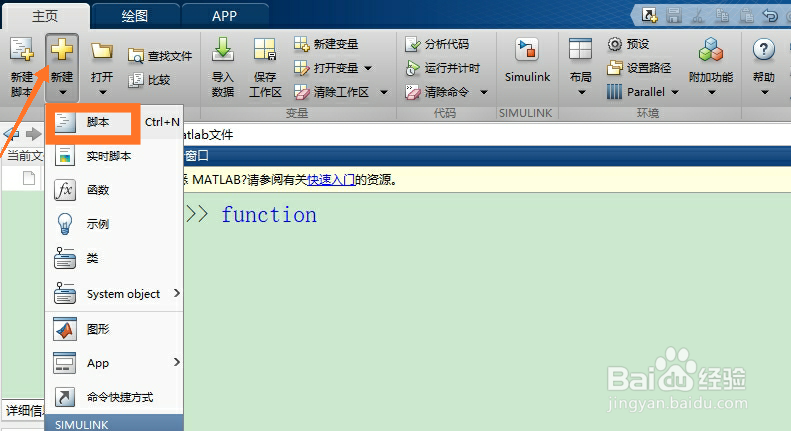
Task: Switch to the Home (主页) tab
Action: point(45,16)
